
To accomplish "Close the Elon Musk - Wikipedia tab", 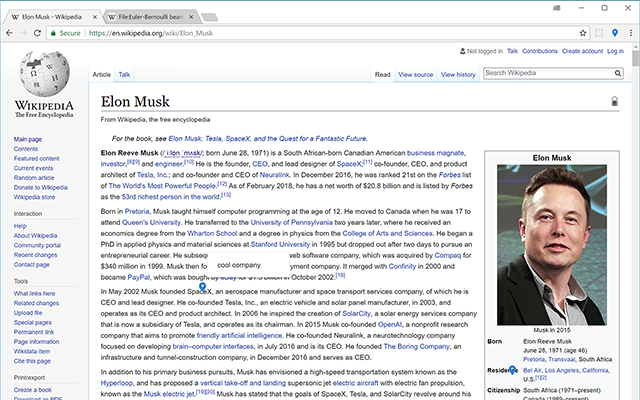I will tap(95, 17).
